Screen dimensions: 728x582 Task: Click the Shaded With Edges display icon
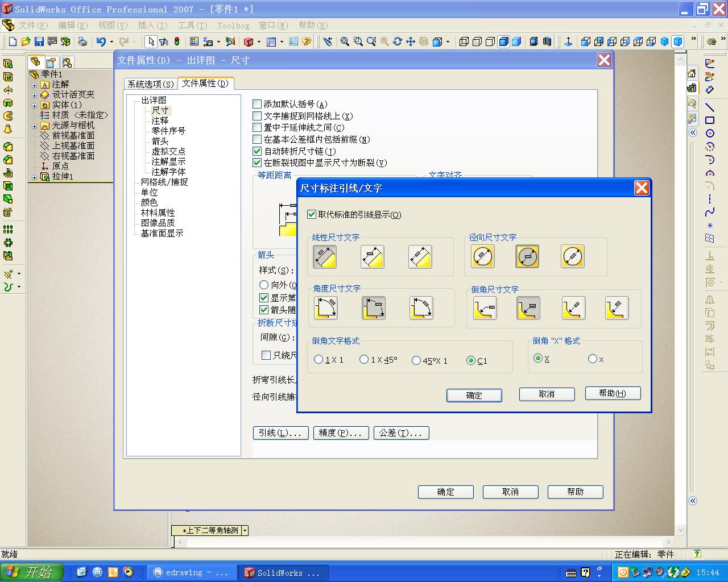(x=503, y=41)
